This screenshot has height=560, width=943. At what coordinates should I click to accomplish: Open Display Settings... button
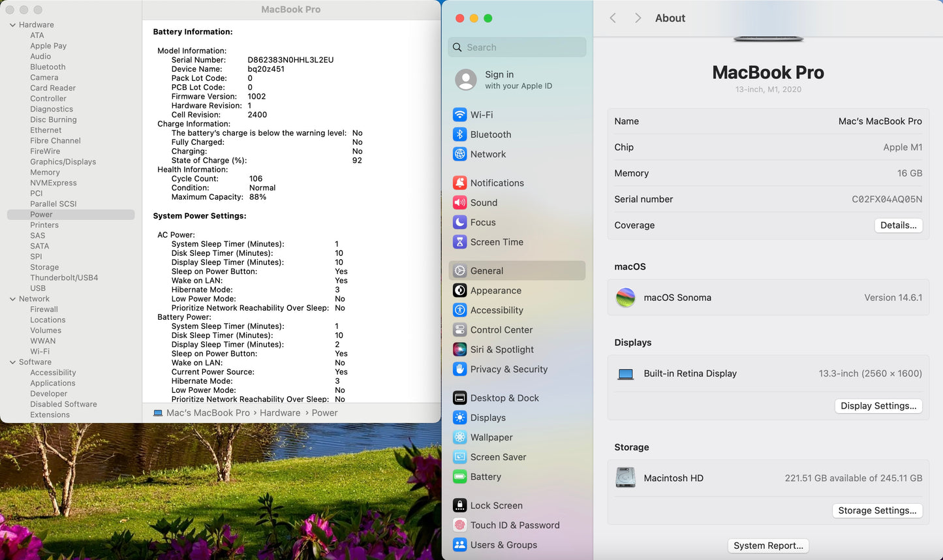click(878, 406)
